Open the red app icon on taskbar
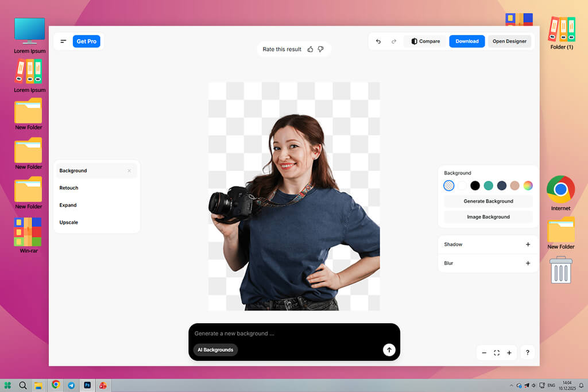 tap(103, 385)
